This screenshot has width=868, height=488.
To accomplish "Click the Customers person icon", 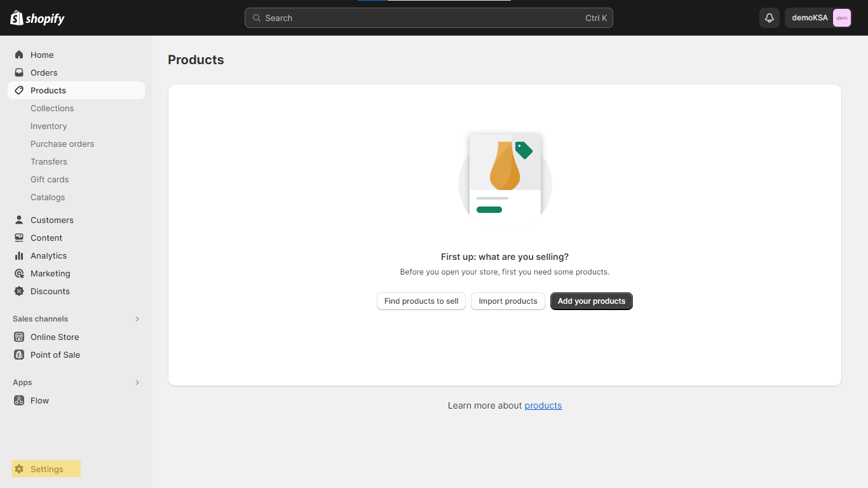I will coord(19,220).
